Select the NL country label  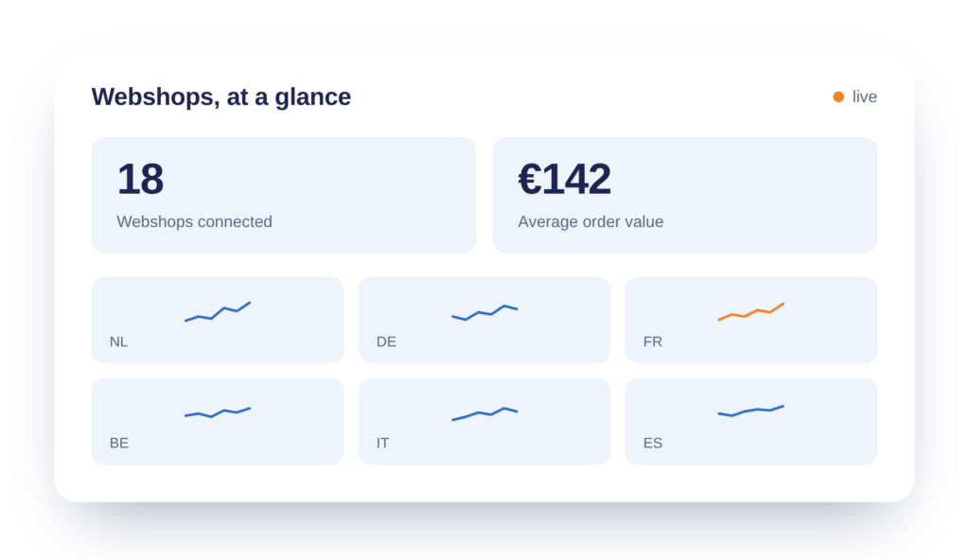[x=118, y=341]
